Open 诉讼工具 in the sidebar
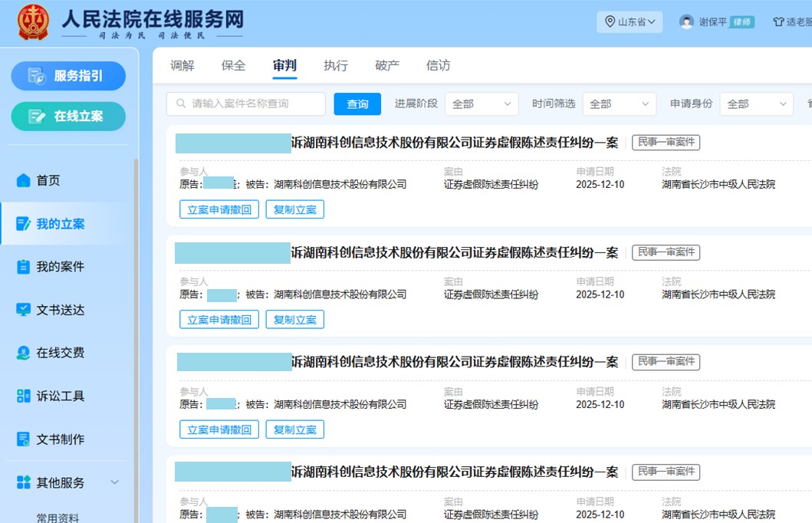The height and width of the screenshot is (523, 812). tap(61, 396)
